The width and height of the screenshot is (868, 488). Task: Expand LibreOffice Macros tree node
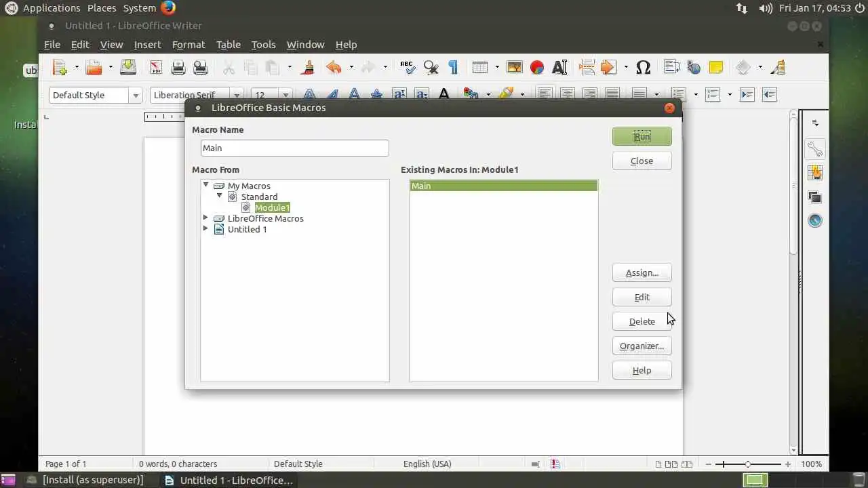pyautogui.click(x=205, y=218)
